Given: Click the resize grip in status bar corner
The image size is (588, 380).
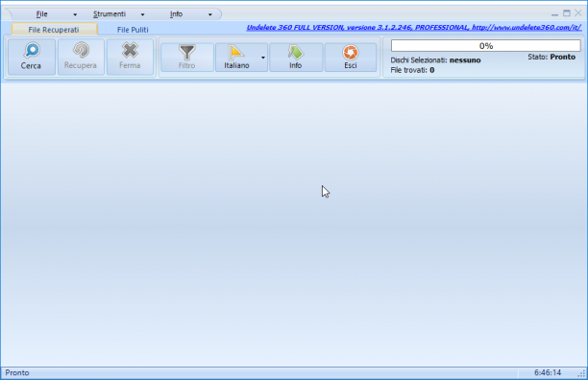Looking at the screenshot, I should click(x=581, y=373).
